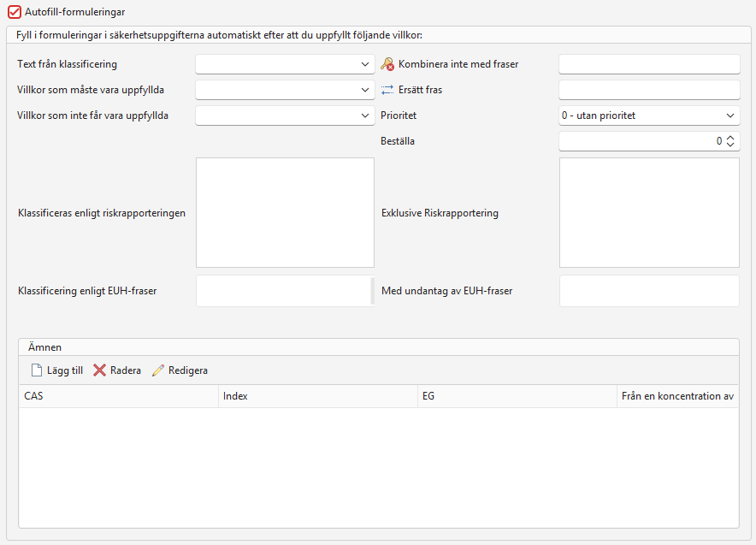Click the Från en koncentration av column header
This screenshot has width=756, height=545.
677,396
